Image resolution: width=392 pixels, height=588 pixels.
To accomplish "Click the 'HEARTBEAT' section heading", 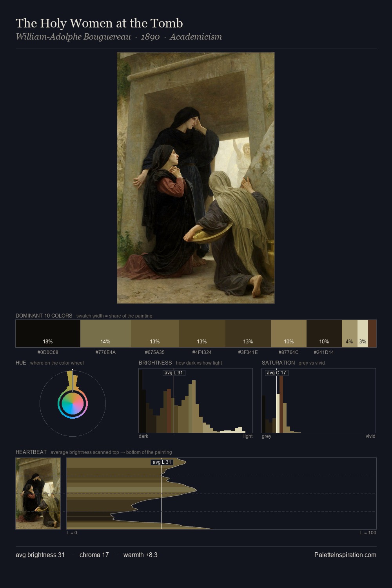I will point(31,452).
